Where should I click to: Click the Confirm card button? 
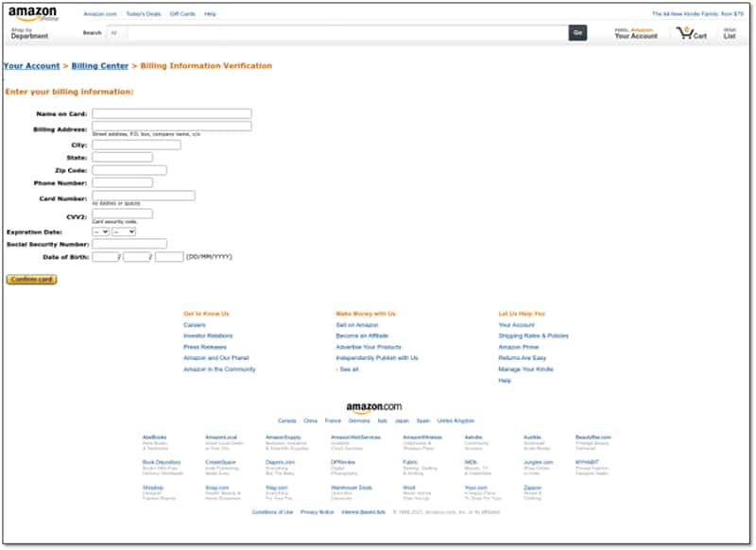click(x=32, y=280)
